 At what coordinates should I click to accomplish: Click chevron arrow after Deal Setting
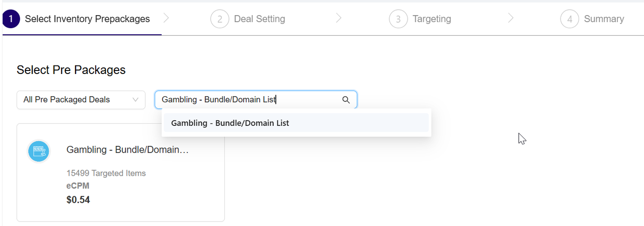[339, 19]
